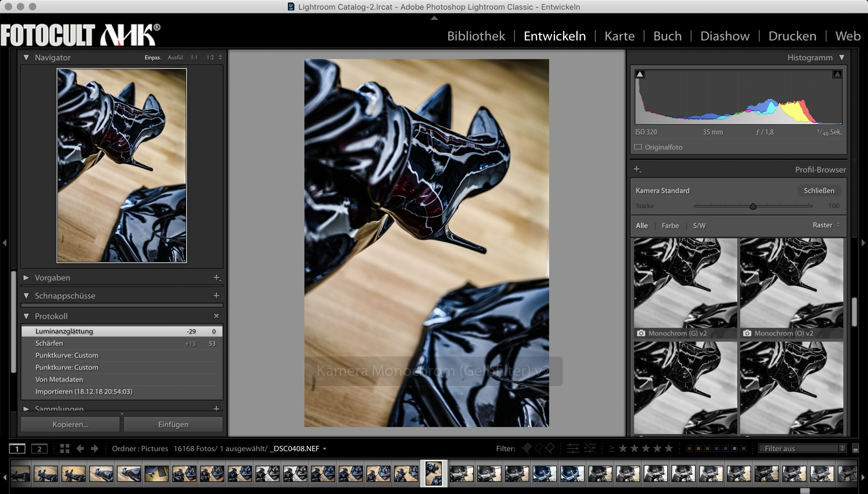Open the Diashow module

coord(725,36)
